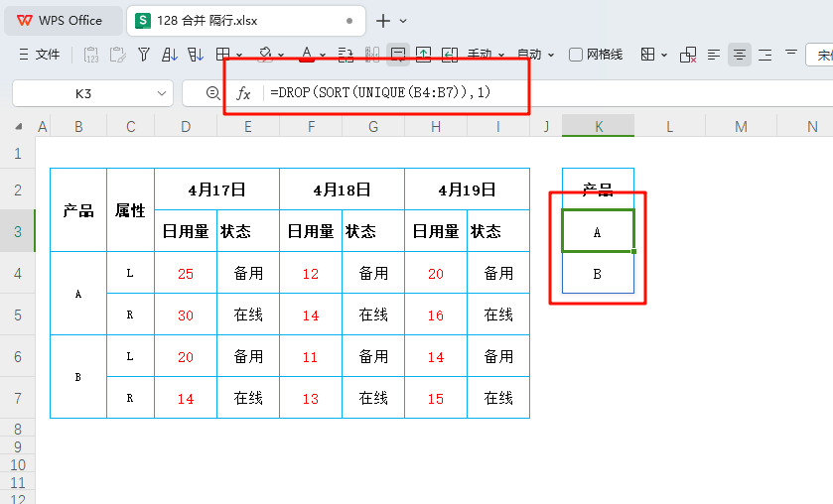Select column M header
This screenshot has width=833, height=504.
pyautogui.click(x=741, y=126)
